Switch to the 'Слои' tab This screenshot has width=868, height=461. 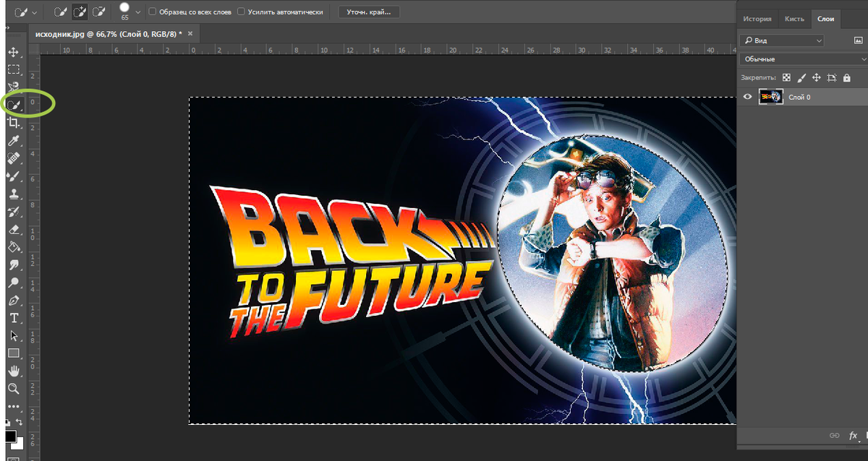click(x=825, y=19)
